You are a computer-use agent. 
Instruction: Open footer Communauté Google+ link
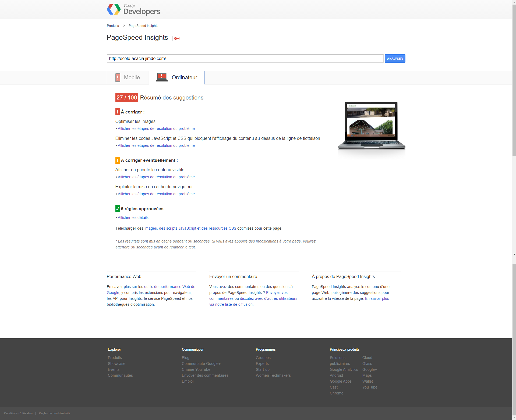(x=201, y=364)
